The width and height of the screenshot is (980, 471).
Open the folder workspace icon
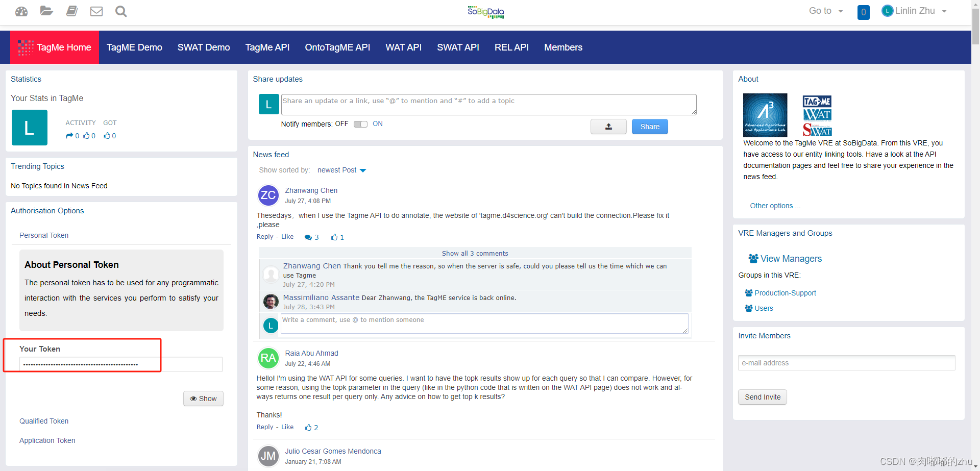point(46,11)
